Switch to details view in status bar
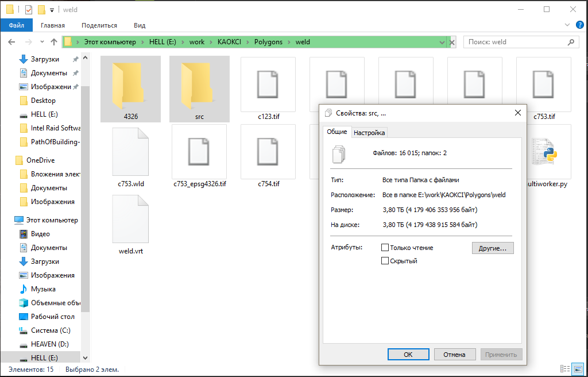Viewport: 588px width, 377px height. point(565,369)
